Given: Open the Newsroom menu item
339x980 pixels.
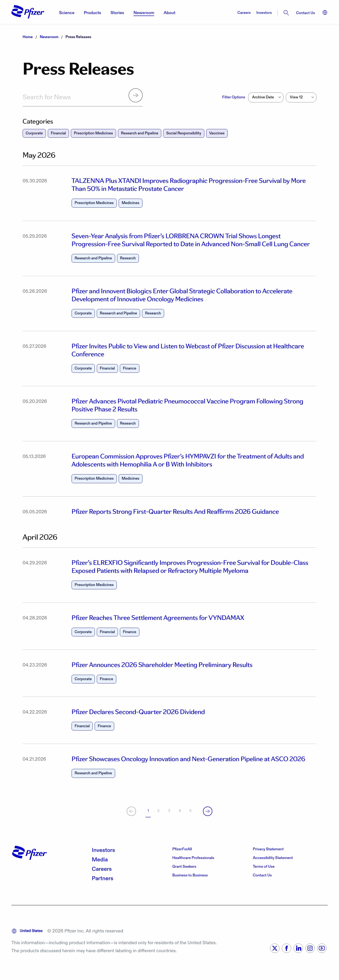Looking at the screenshot, I should coord(144,12).
